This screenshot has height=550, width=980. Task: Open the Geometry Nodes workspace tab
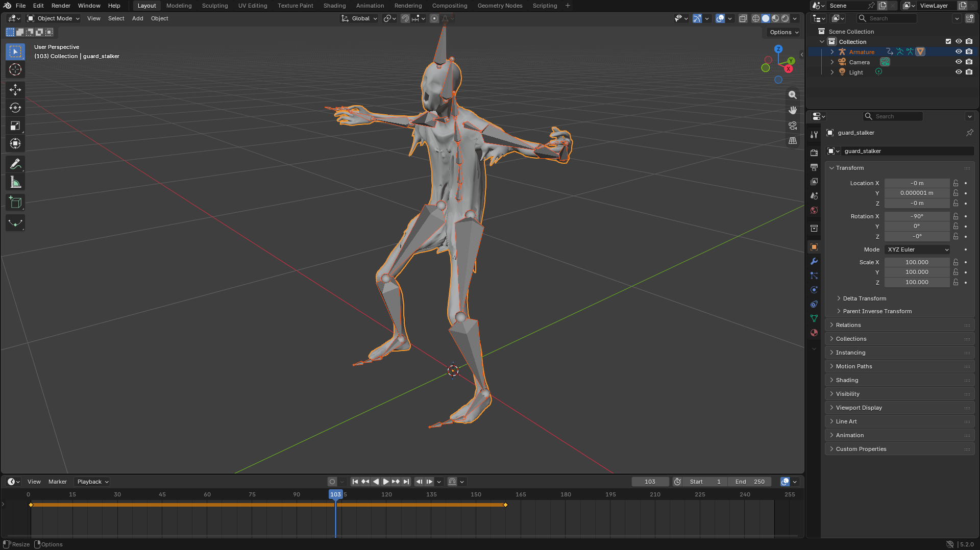click(x=500, y=6)
